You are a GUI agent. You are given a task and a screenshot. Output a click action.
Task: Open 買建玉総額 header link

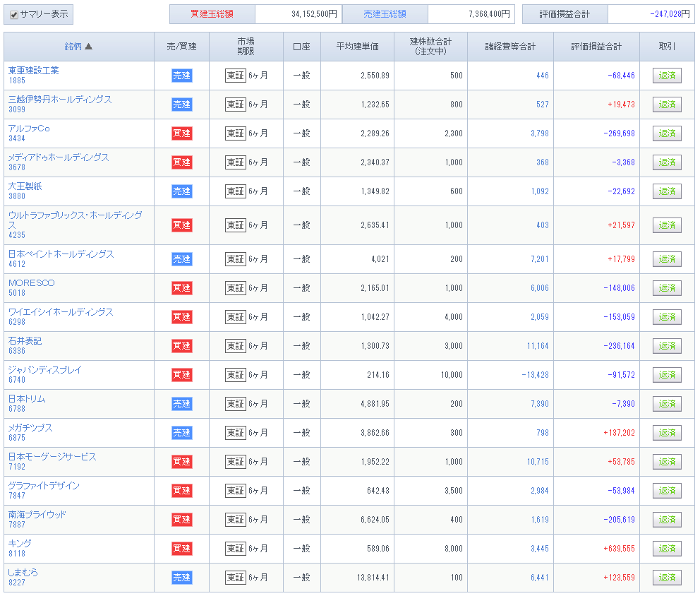coord(212,14)
